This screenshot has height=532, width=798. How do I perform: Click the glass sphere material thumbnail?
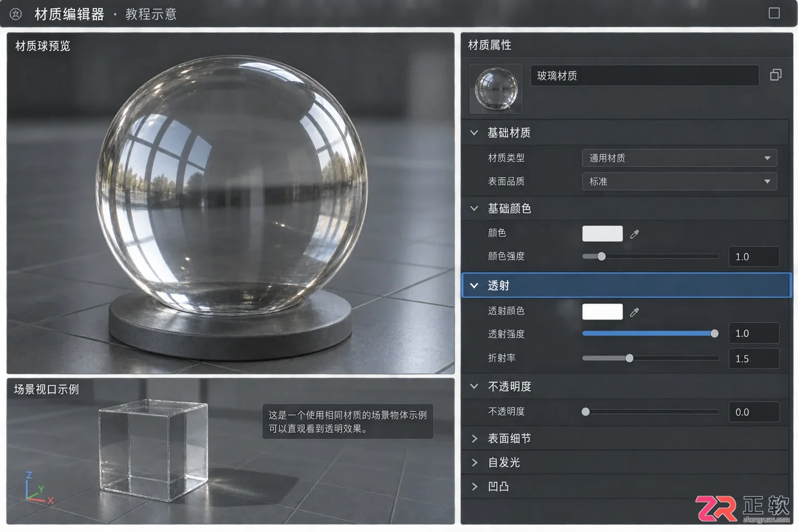[x=496, y=89]
